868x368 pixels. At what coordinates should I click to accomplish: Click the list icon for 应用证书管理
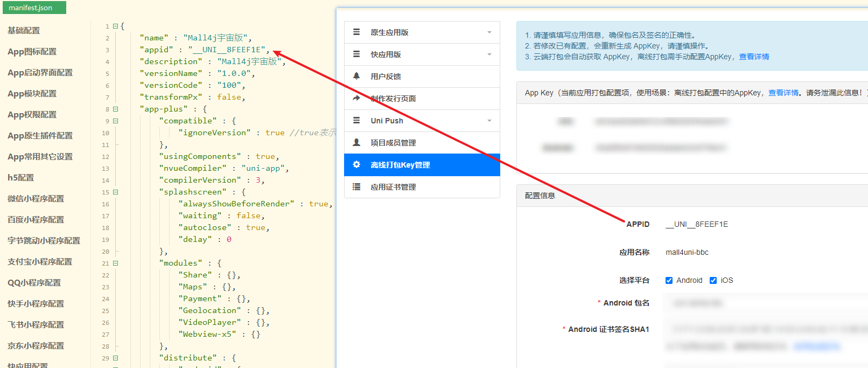[356, 187]
